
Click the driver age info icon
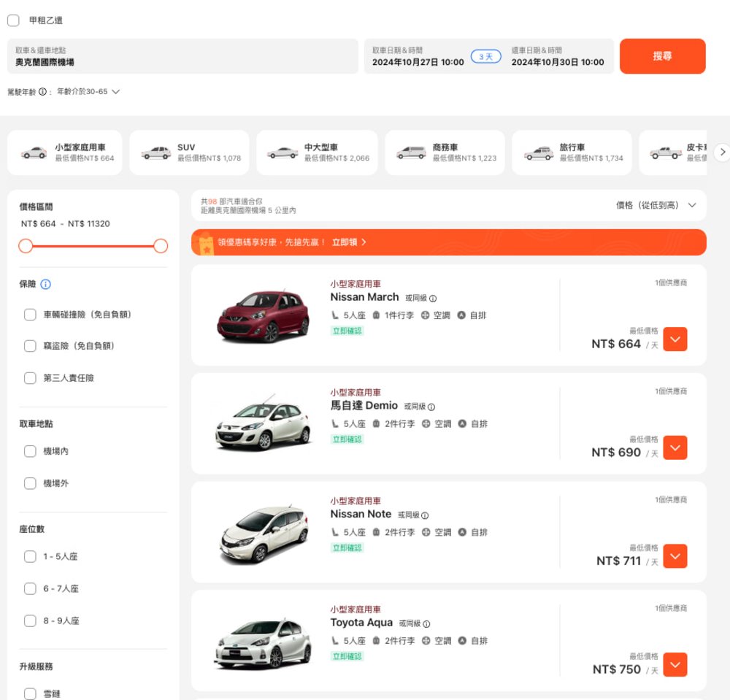[42, 92]
